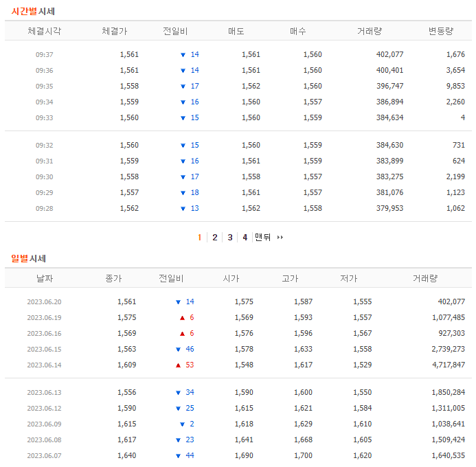This screenshot has width=476, height=467.
Task: Click the 체결시각 column header
Action: pyautogui.click(x=45, y=31)
